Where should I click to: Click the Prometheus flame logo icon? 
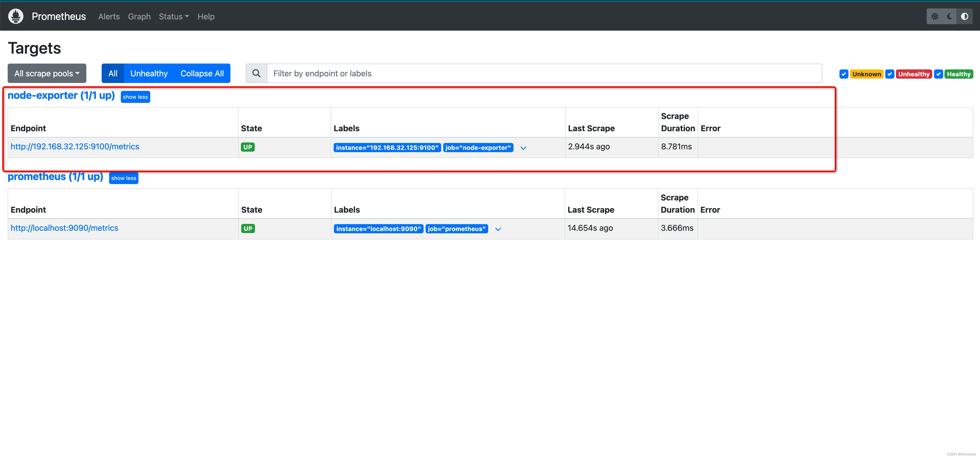[x=16, y=16]
